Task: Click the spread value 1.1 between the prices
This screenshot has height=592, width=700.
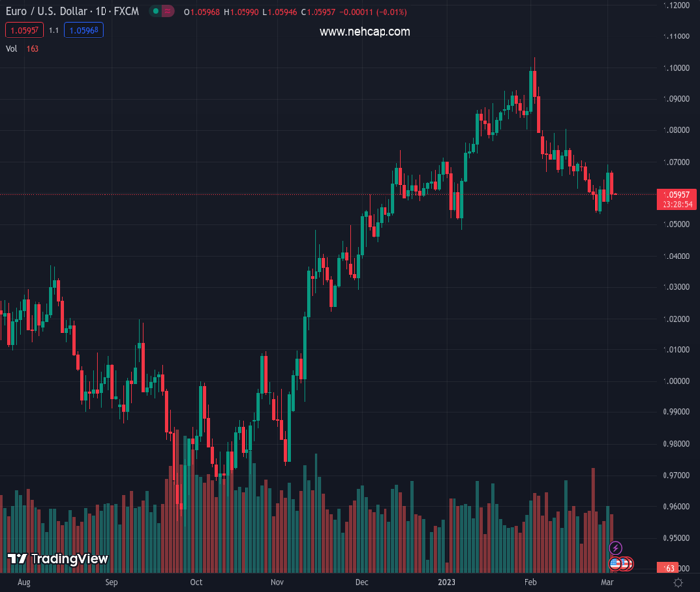Action: point(53,30)
